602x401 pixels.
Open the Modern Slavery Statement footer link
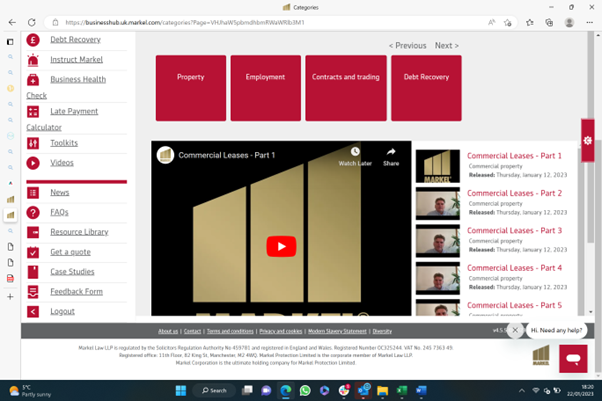[337, 331]
